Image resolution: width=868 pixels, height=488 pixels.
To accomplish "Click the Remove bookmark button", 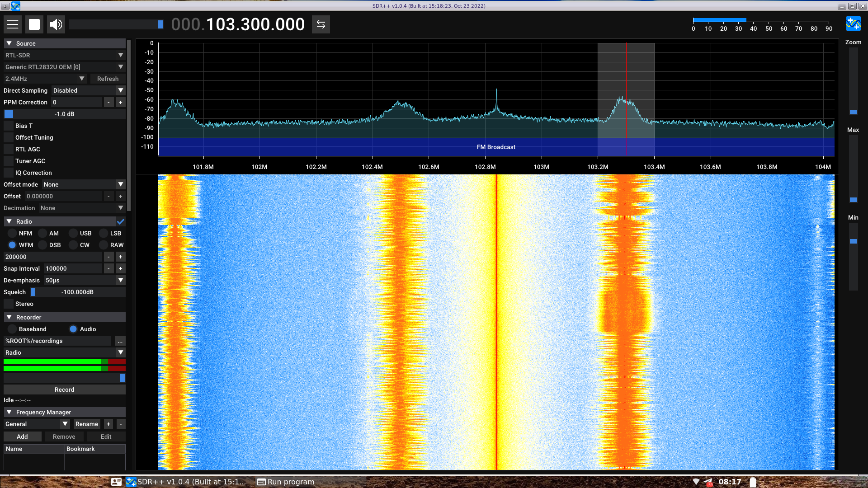I will 64,437.
